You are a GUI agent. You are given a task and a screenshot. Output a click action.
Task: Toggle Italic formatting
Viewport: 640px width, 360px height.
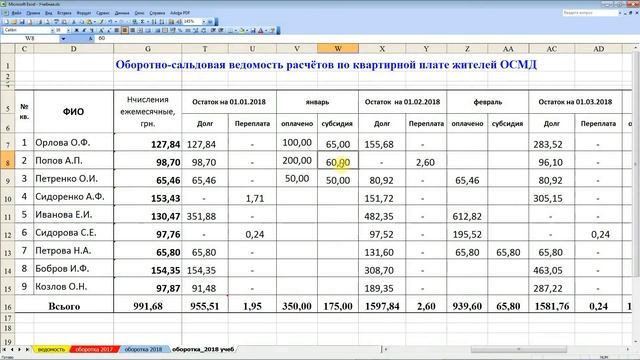(x=84, y=30)
